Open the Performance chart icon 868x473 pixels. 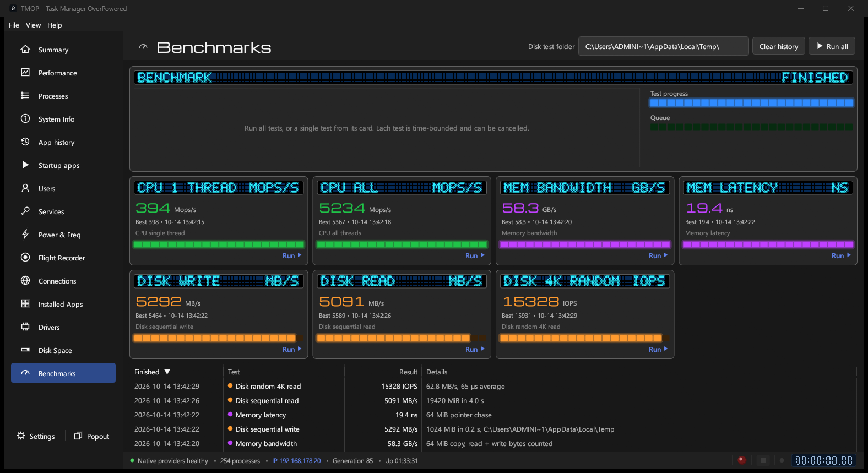point(25,73)
